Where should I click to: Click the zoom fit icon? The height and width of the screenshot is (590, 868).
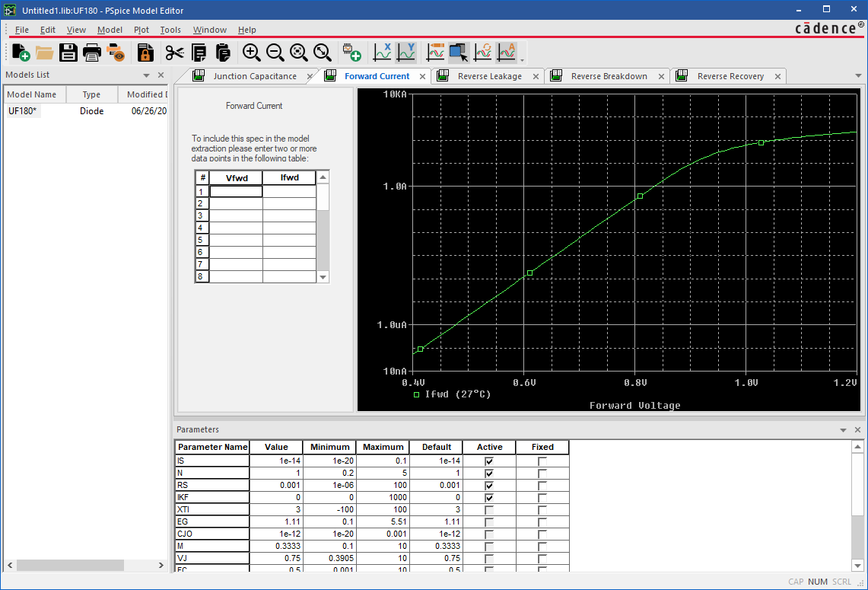pos(323,53)
